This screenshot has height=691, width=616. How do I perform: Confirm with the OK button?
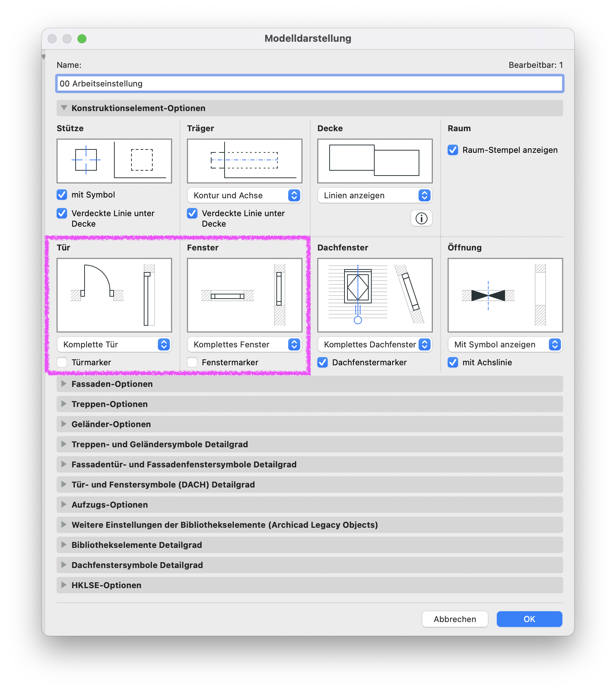[x=529, y=619]
